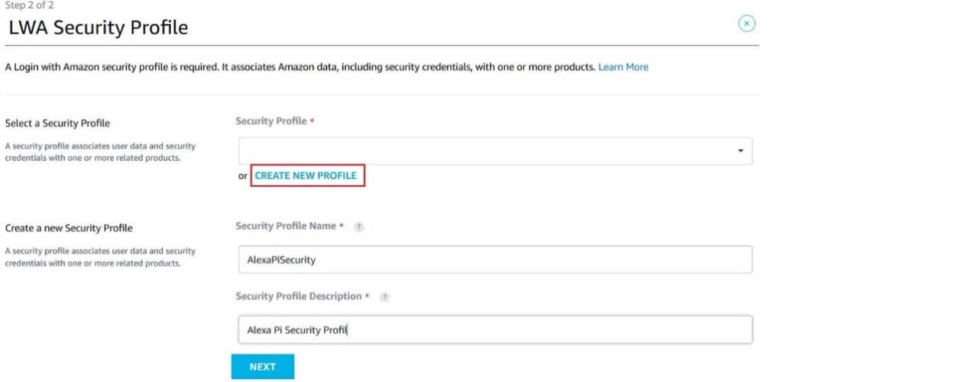Click the 'Security Profile' dropdown field label
Viewport: 980px width, 382px height.
coord(271,121)
